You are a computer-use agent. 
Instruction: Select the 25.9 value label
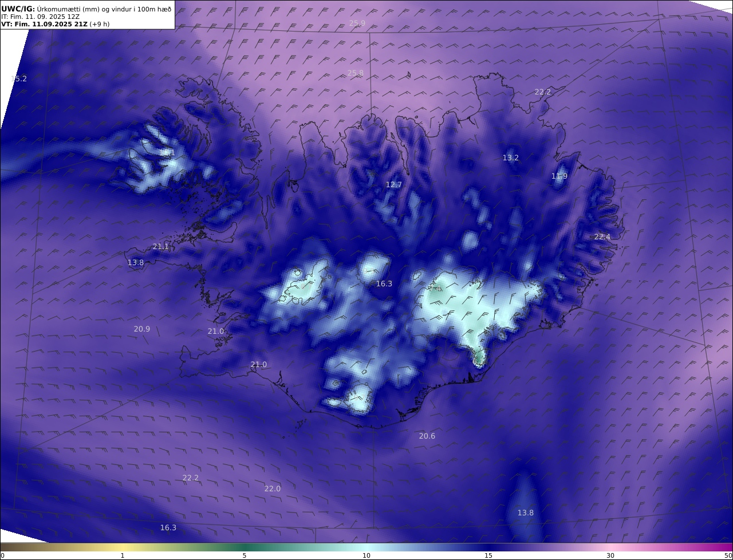[357, 23]
